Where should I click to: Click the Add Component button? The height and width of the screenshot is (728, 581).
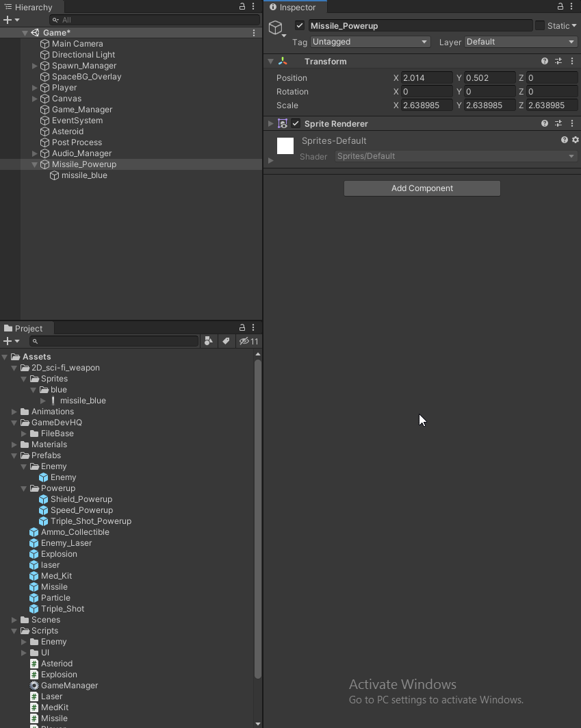[x=422, y=188]
